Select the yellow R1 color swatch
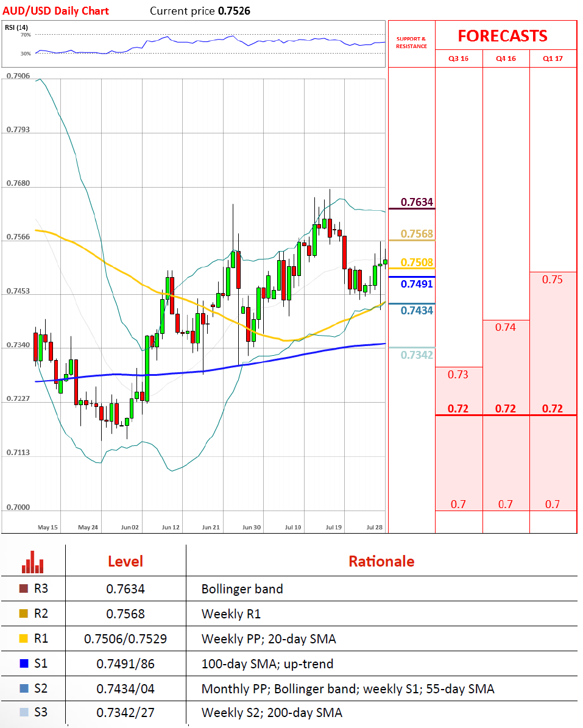583x728 pixels. point(24,639)
